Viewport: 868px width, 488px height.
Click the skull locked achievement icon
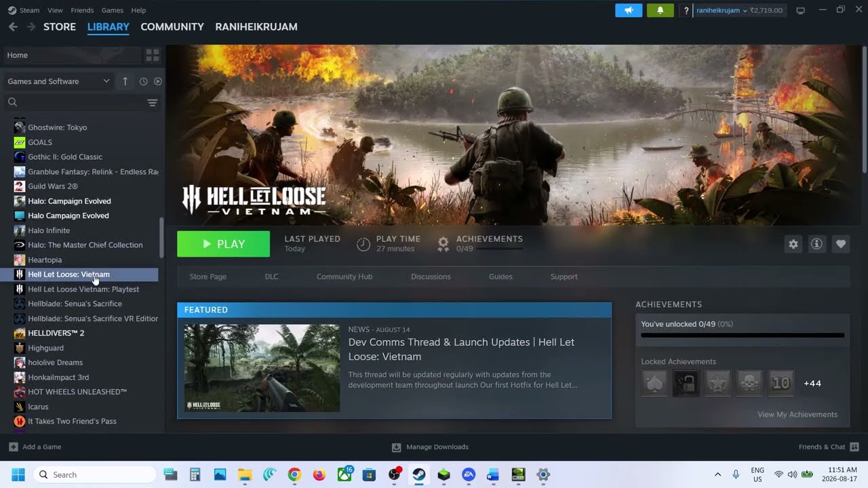(749, 383)
